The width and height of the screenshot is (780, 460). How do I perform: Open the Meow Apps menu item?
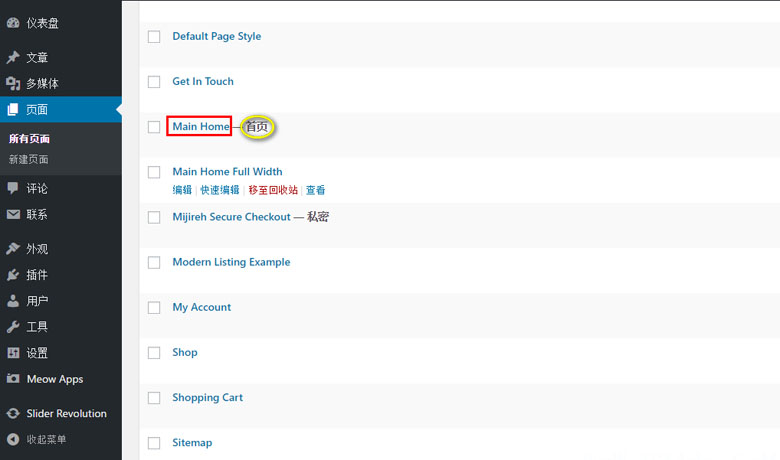(x=54, y=379)
